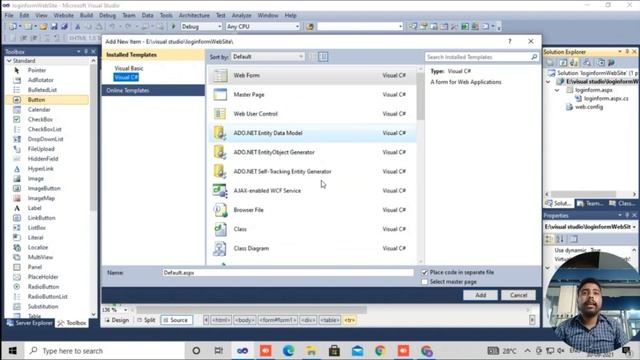Open the Architecture menu
This screenshot has height=360, width=640.
point(194,16)
